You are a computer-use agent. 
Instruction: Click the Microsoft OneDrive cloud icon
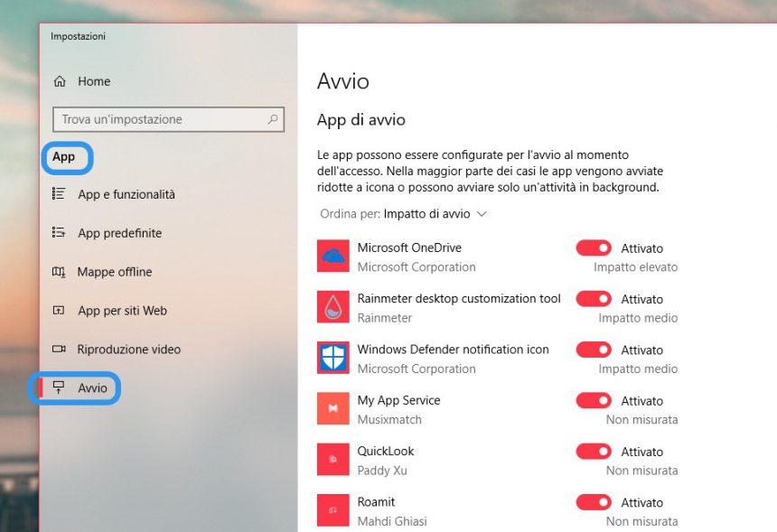coord(333,256)
